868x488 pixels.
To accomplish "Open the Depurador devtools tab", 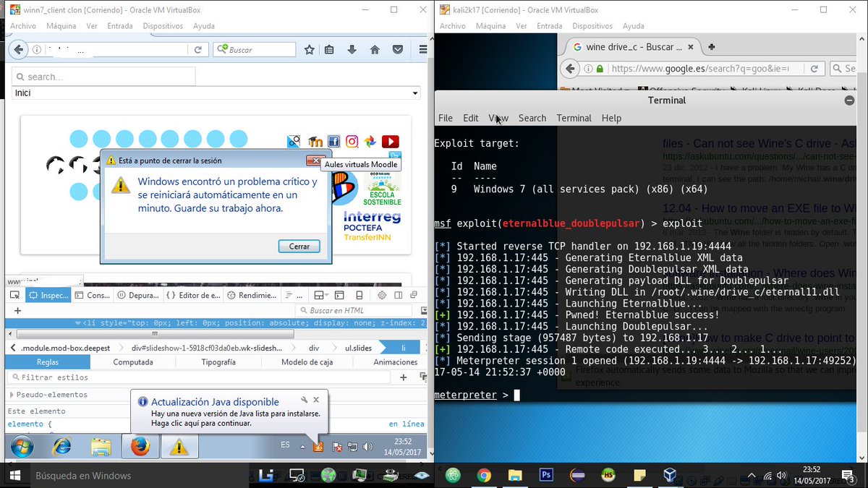I will click(138, 295).
